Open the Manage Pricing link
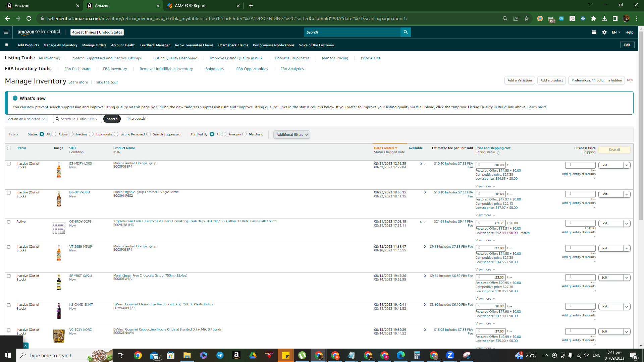This screenshot has height=362, width=644. point(335,58)
